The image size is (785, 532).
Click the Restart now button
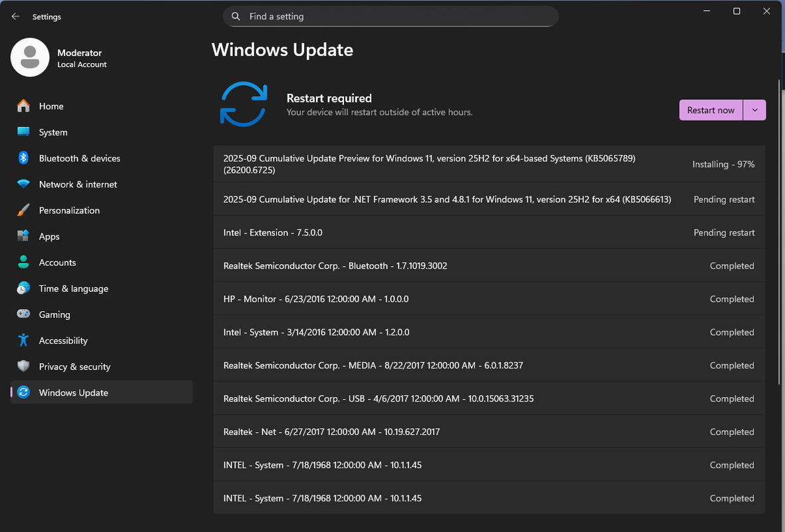pyautogui.click(x=711, y=110)
